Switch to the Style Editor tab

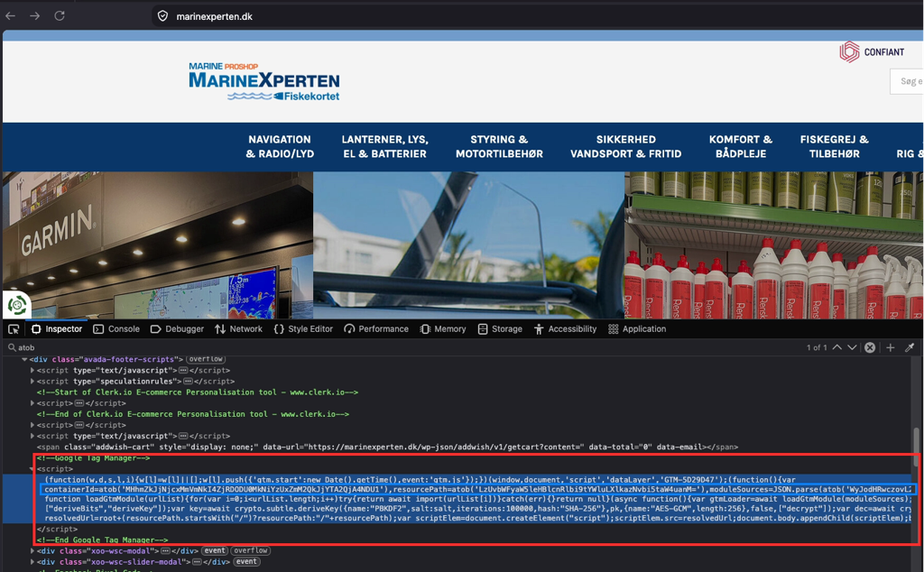pyautogui.click(x=303, y=329)
